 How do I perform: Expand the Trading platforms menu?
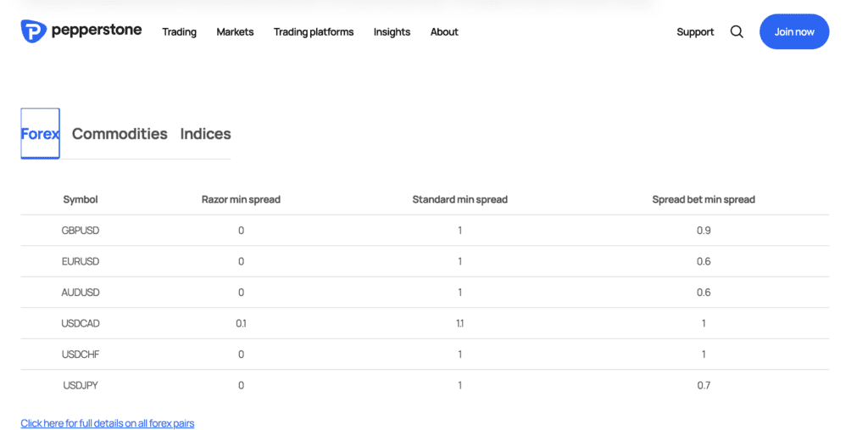click(314, 32)
